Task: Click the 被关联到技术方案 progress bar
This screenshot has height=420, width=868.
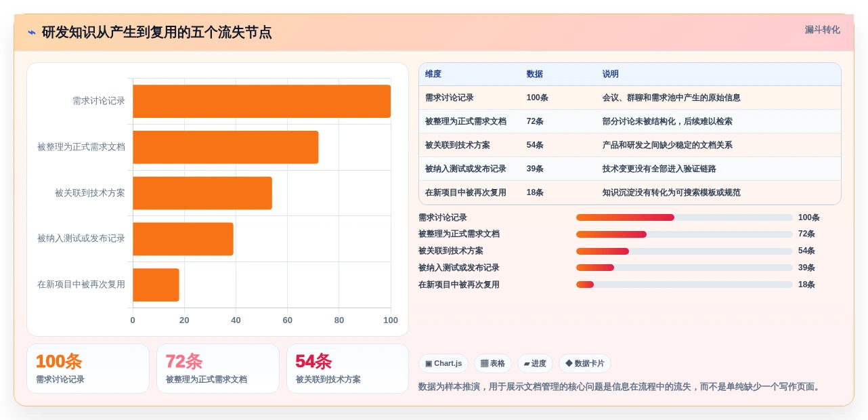Action: [x=684, y=251]
